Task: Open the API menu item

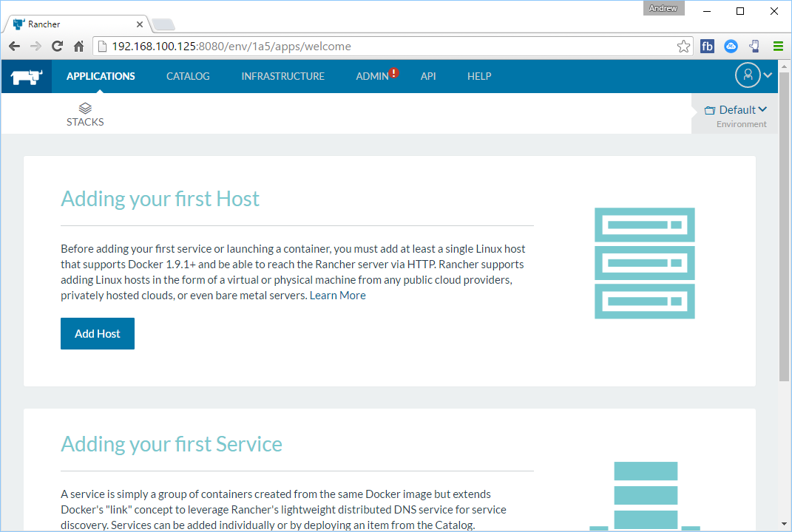Action: (x=428, y=76)
